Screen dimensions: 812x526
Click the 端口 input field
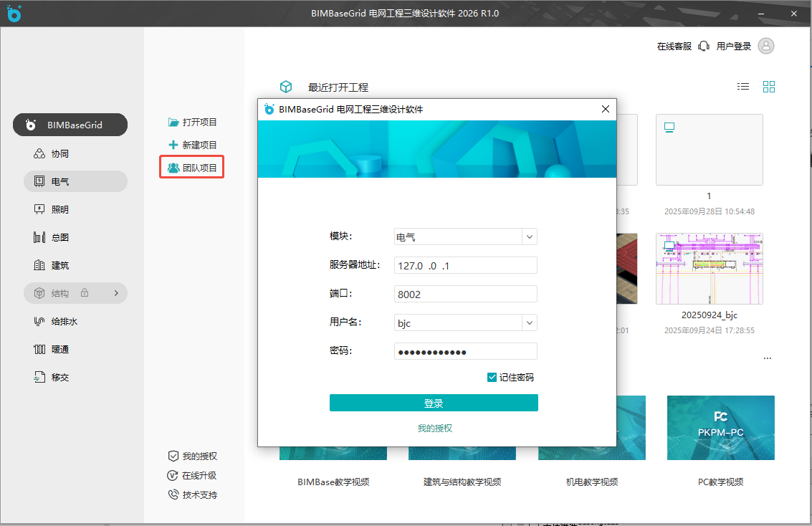pyautogui.click(x=466, y=294)
